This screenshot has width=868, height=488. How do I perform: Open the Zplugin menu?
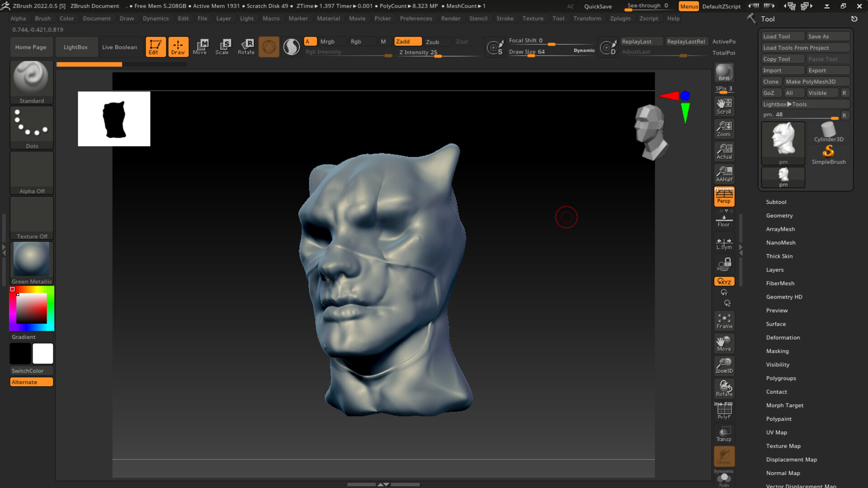[x=620, y=18]
